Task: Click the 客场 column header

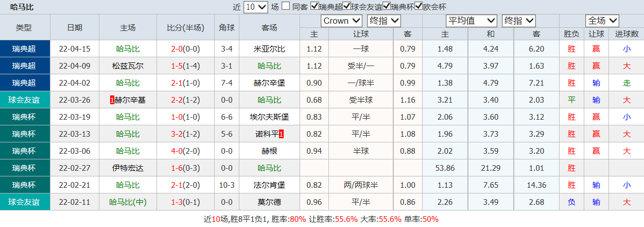Action: [269, 28]
